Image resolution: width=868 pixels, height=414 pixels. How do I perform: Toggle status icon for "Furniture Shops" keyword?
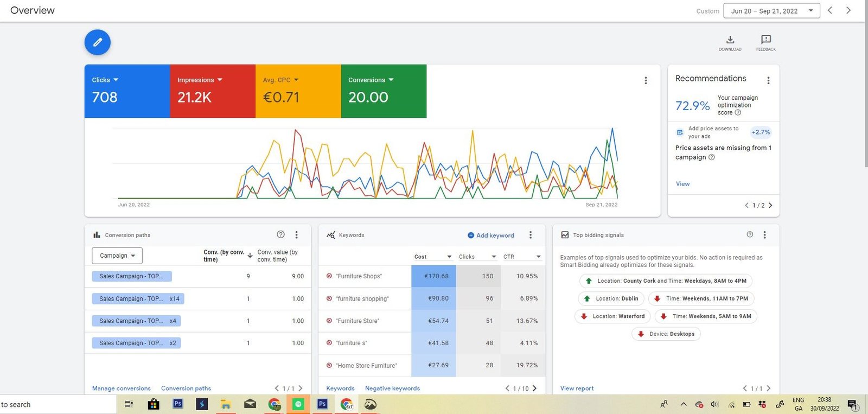pyautogui.click(x=329, y=276)
